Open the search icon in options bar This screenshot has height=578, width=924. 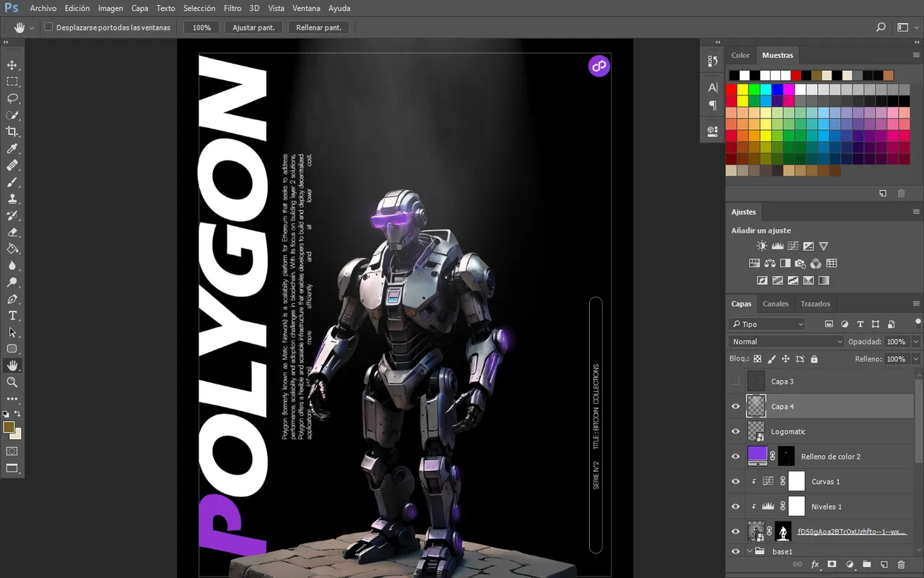tap(881, 27)
